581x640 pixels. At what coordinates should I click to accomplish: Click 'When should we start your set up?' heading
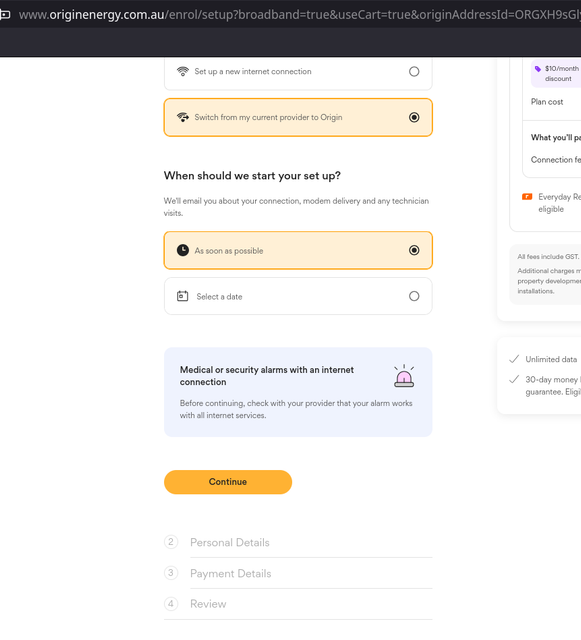252,176
